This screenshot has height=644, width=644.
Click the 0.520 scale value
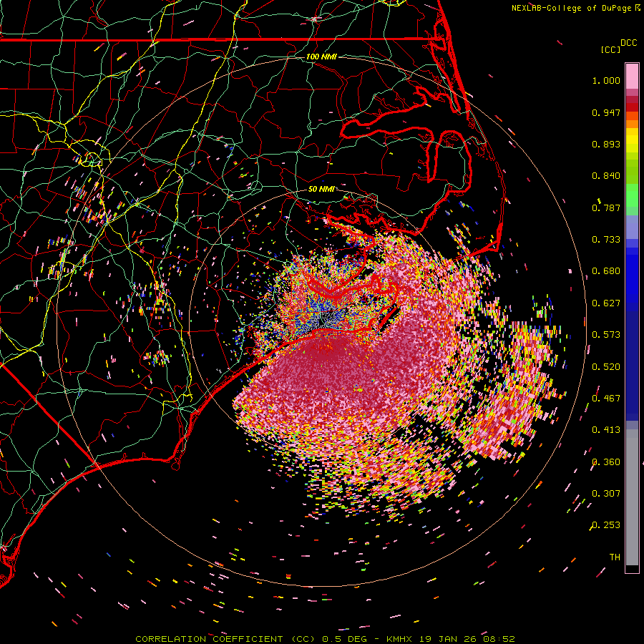pyautogui.click(x=606, y=367)
